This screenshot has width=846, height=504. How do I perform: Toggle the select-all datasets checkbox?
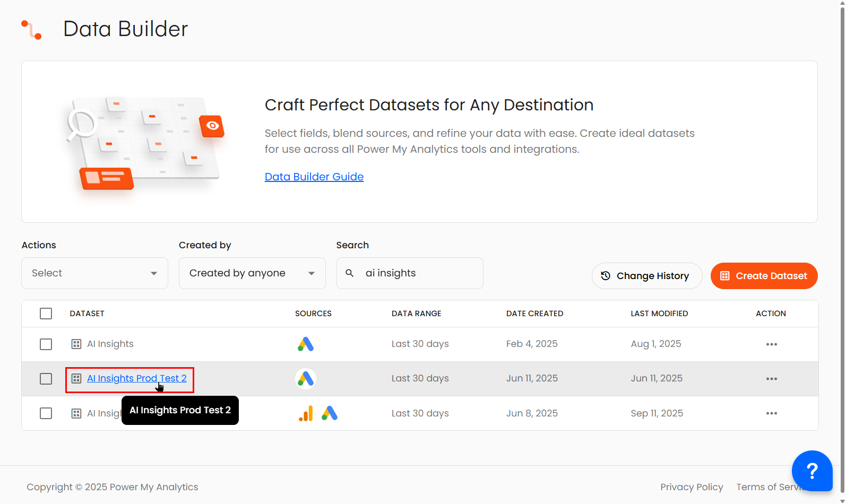(46, 314)
